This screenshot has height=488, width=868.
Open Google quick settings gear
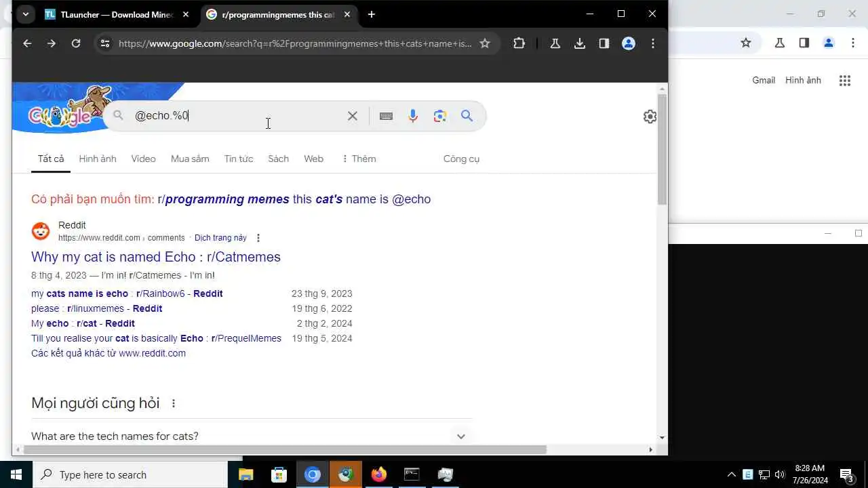[x=650, y=117]
